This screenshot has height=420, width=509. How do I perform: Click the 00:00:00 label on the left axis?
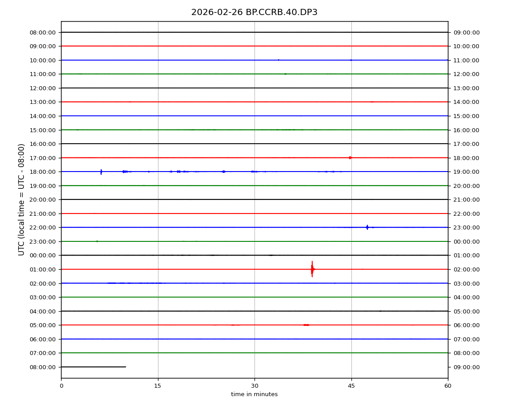[x=42, y=255]
